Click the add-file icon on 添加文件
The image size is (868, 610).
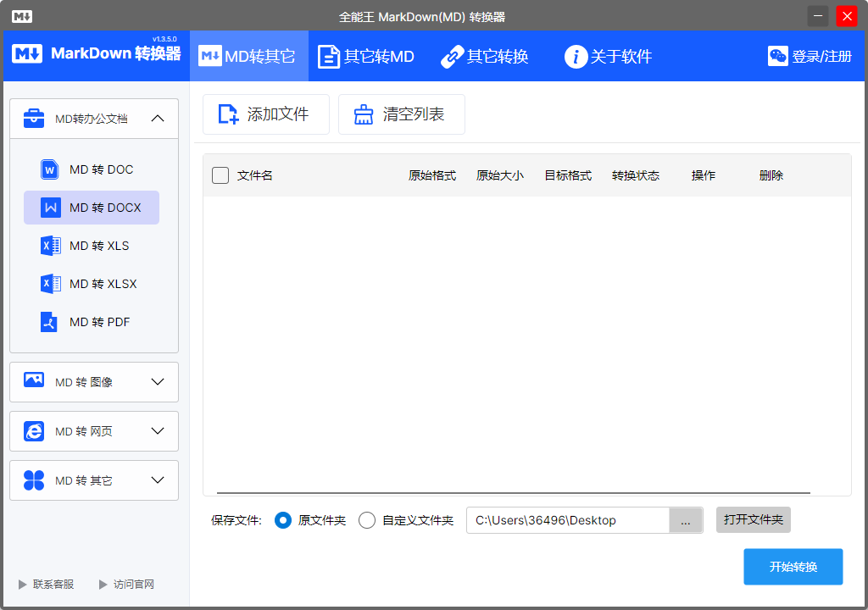[228, 114]
